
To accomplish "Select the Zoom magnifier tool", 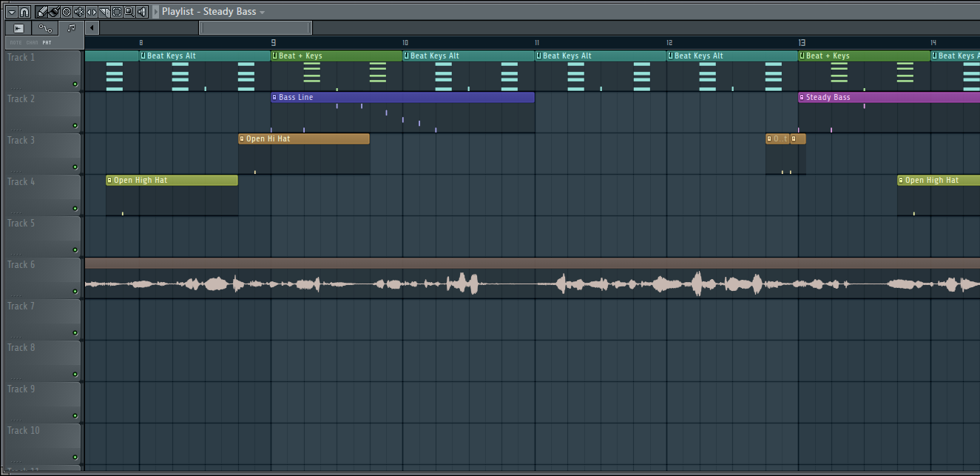I will [x=129, y=12].
